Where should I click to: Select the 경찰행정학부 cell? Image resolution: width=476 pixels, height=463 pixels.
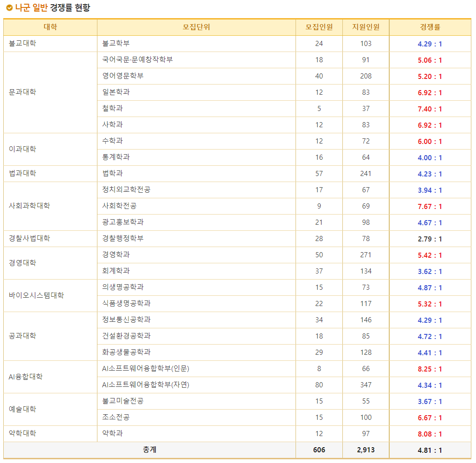(119, 238)
